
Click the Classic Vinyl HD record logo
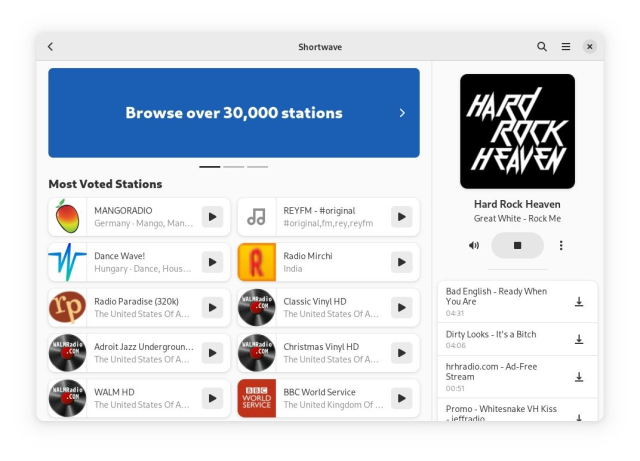pos(257,307)
